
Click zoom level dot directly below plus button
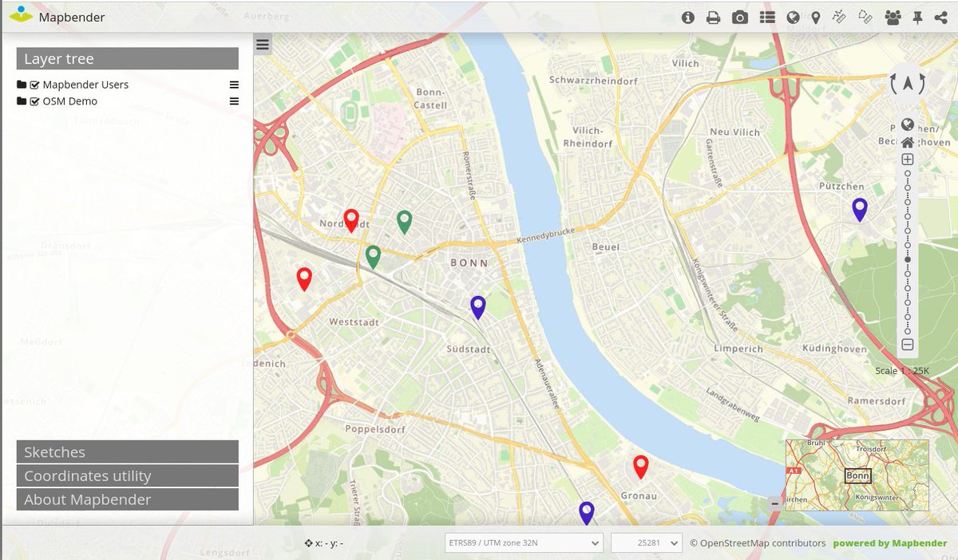[x=908, y=172]
